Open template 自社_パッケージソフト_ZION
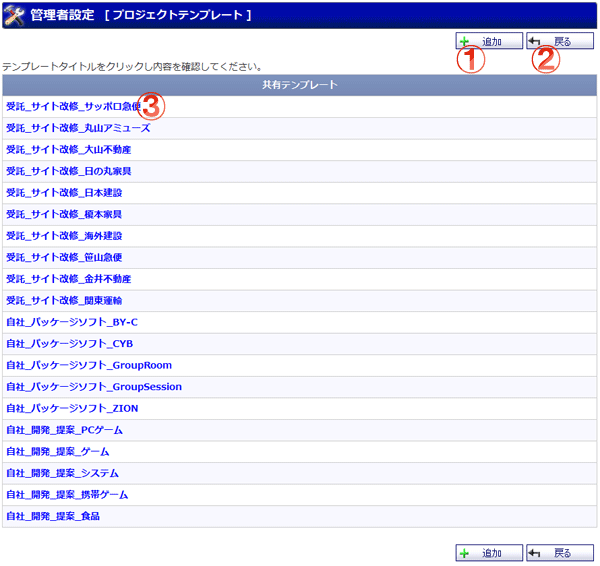This screenshot has height=566, width=600. [72, 408]
